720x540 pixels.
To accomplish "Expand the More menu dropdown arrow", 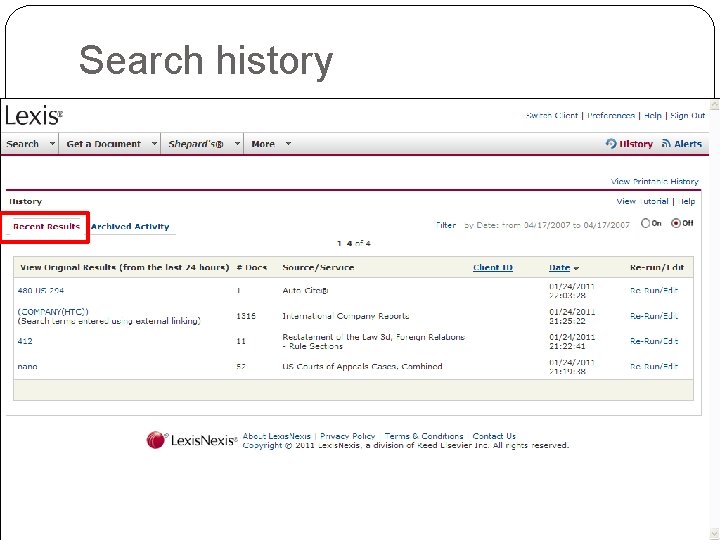I will [x=288, y=144].
